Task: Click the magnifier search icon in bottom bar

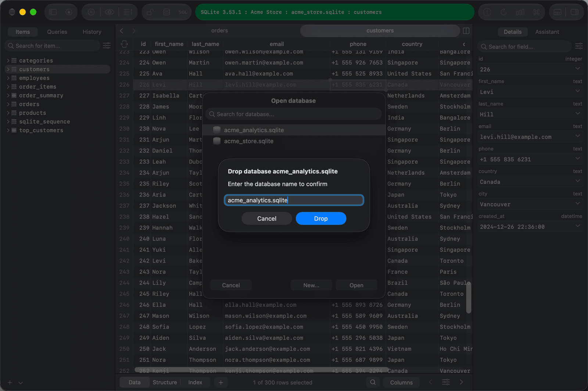Action: click(373, 382)
